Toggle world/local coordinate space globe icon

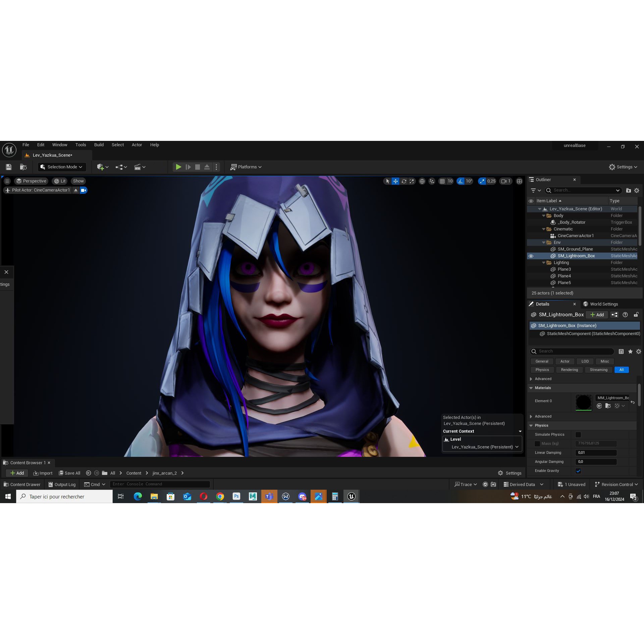coord(422,181)
